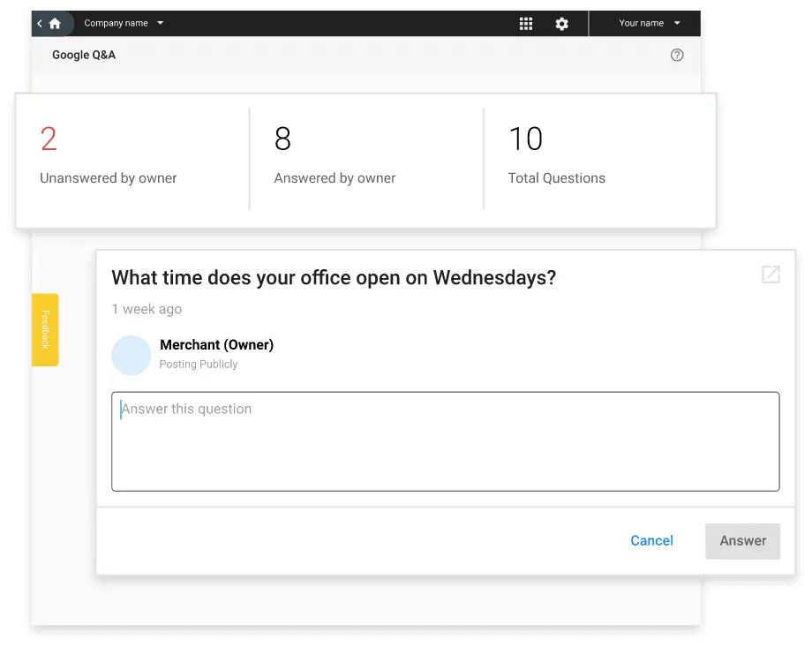Click the help question mark icon
This screenshot has height=647, width=812.
[x=677, y=55]
